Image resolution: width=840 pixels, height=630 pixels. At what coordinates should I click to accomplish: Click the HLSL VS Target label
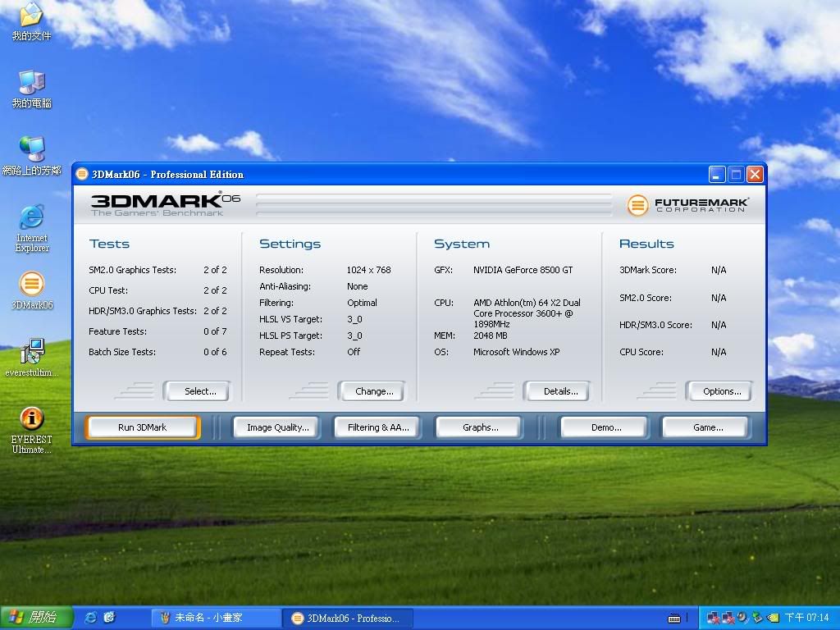pos(291,319)
